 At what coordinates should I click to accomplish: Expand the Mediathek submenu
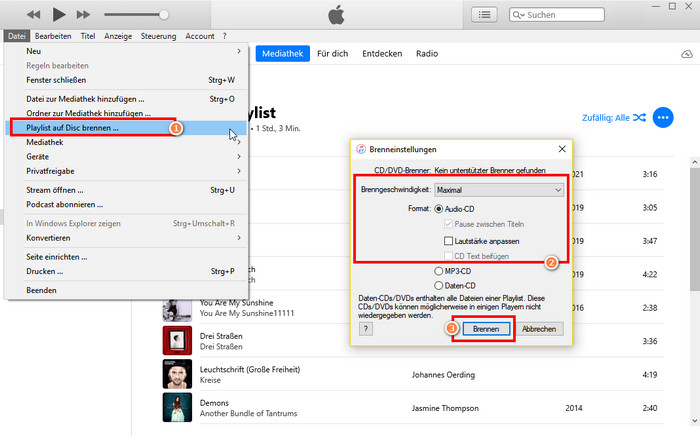click(x=127, y=142)
